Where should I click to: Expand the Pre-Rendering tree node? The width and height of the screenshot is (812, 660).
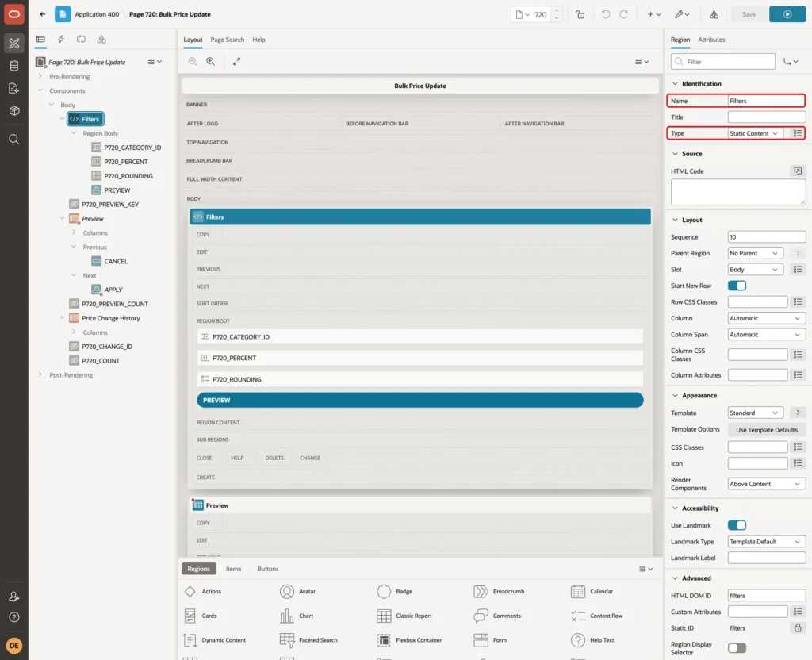coord(40,76)
